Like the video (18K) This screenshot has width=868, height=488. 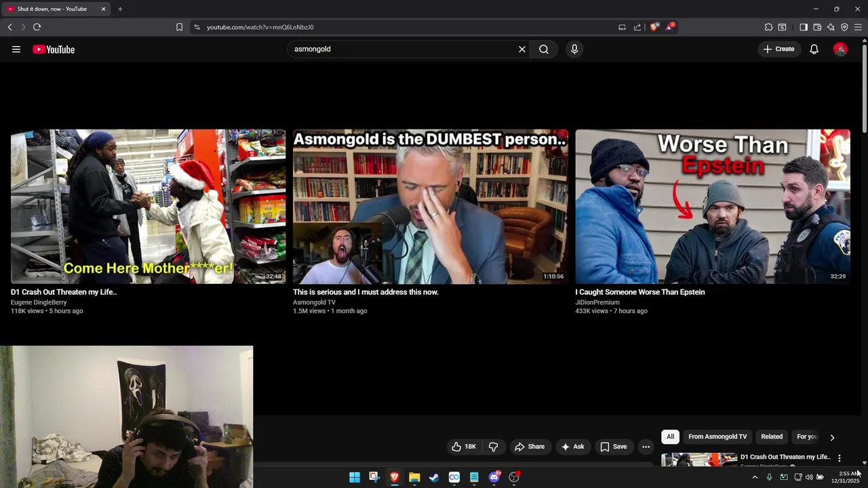point(465,447)
